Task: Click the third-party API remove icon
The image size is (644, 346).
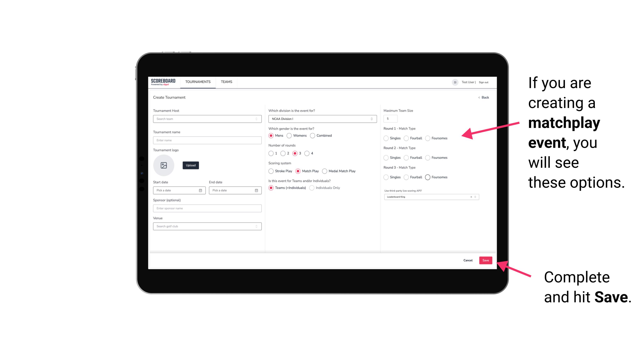Action: point(471,197)
